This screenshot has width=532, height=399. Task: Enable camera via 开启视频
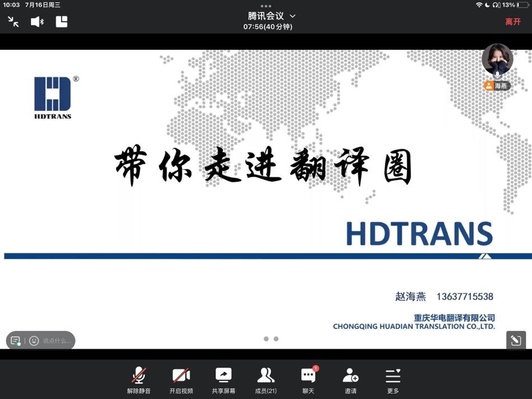tap(180, 375)
